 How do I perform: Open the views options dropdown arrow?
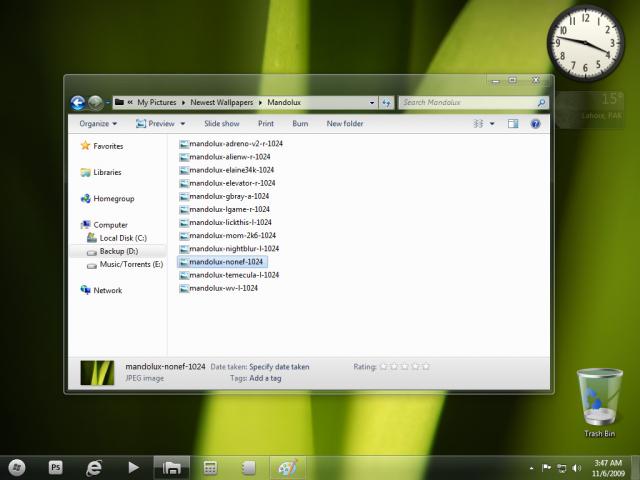492,123
